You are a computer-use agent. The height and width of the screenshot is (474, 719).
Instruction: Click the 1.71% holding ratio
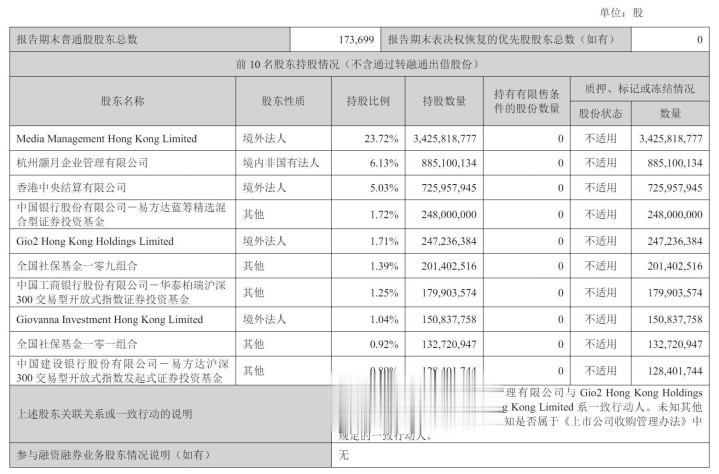pos(384,241)
